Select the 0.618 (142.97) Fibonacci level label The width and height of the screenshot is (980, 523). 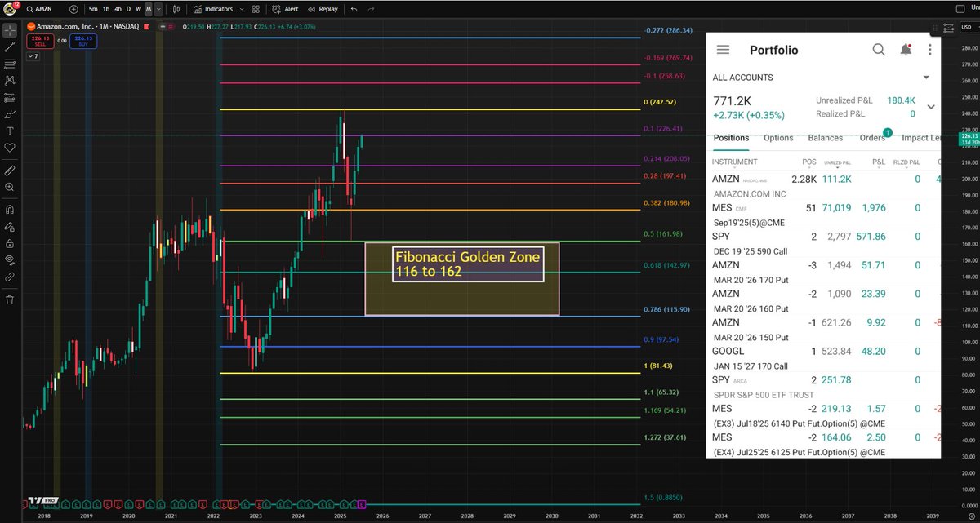coord(668,266)
